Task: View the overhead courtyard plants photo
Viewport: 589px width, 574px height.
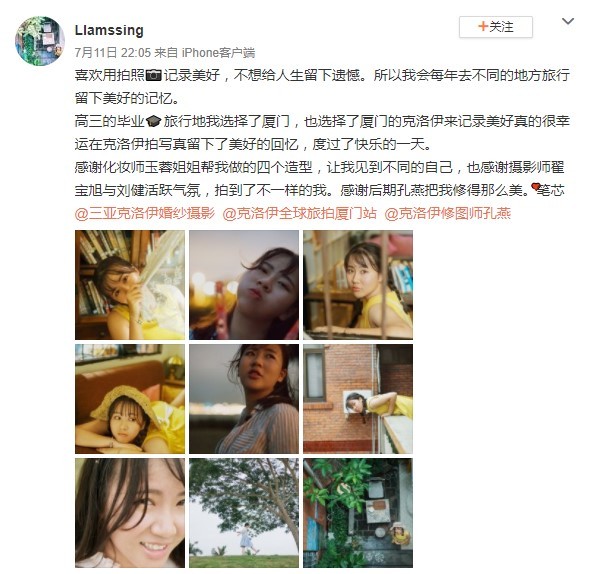Action: 358,513
